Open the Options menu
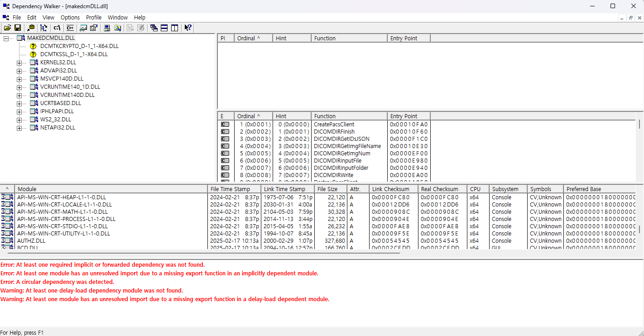The height and width of the screenshot is (336, 644). pos(70,17)
